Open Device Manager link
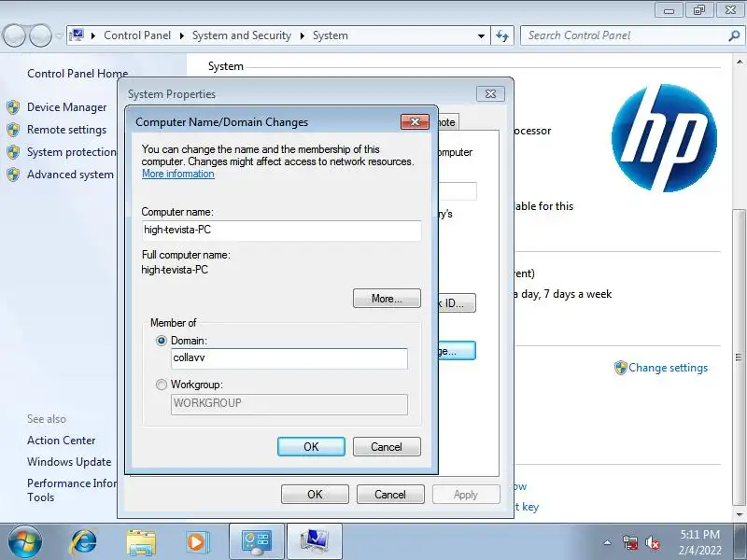Image resolution: width=747 pixels, height=560 pixels. point(66,107)
